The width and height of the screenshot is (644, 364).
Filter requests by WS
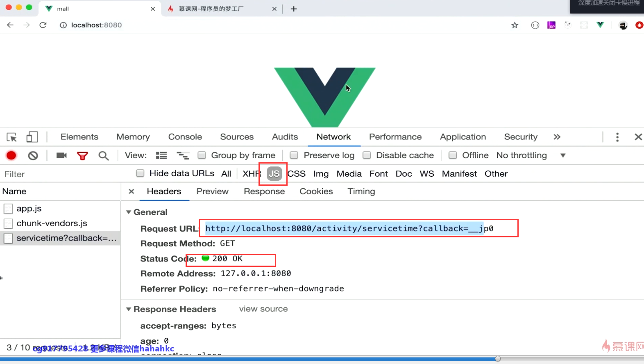(x=427, y=174)
